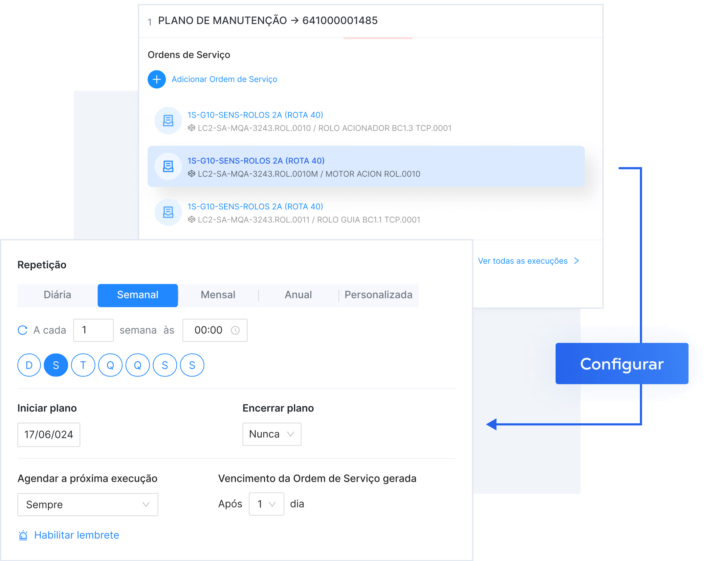The height and width of the screenshot is (561, 728).
Task: Expand the Sempre scheduling dropdown
Action: 88,505
